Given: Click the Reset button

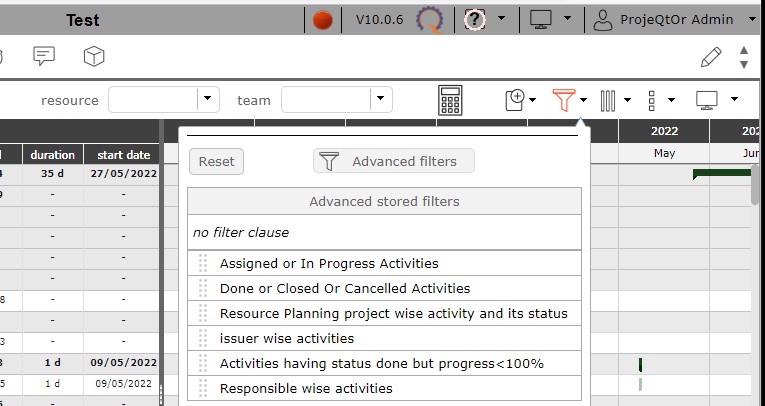Looking at the screenshot, I should pos(216,161).
